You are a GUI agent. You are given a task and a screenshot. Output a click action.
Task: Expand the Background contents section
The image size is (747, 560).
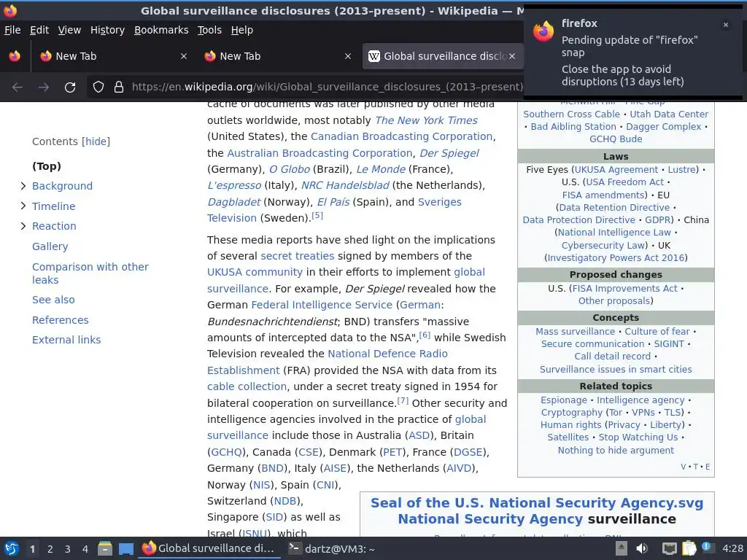[x=23, y=186]
